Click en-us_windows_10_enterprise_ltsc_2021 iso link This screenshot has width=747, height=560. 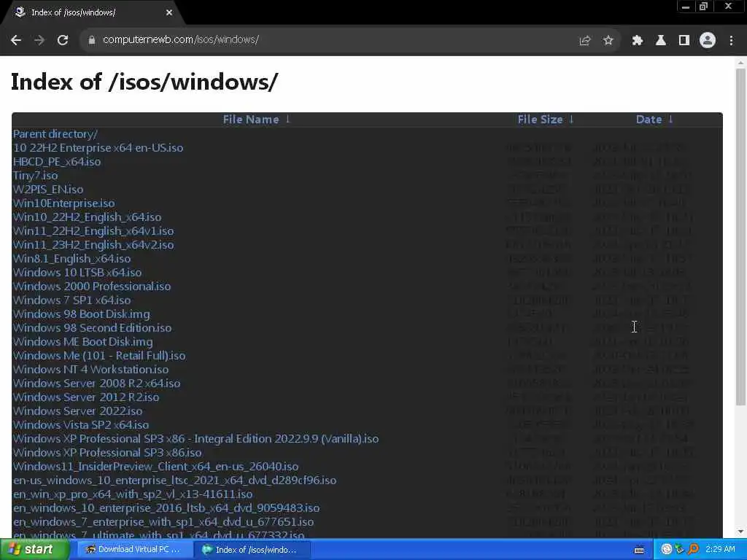pyautogui.click(x=175, y=480)
